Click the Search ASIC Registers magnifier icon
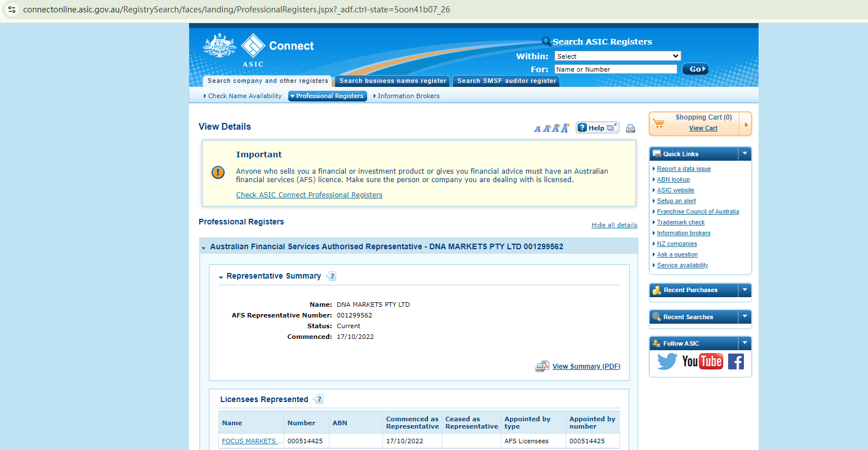Screen dimensions: 868x450 pyautogui.click(x=546, y=41)
